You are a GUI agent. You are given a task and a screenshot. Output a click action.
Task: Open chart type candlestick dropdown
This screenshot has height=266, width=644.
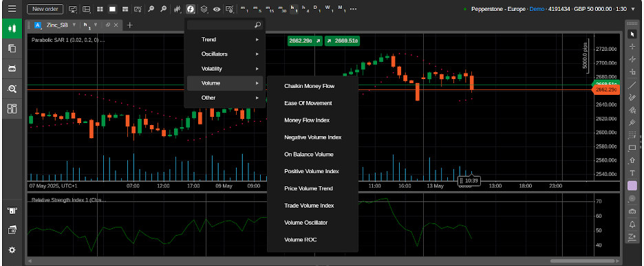click(x=178, y=9)
